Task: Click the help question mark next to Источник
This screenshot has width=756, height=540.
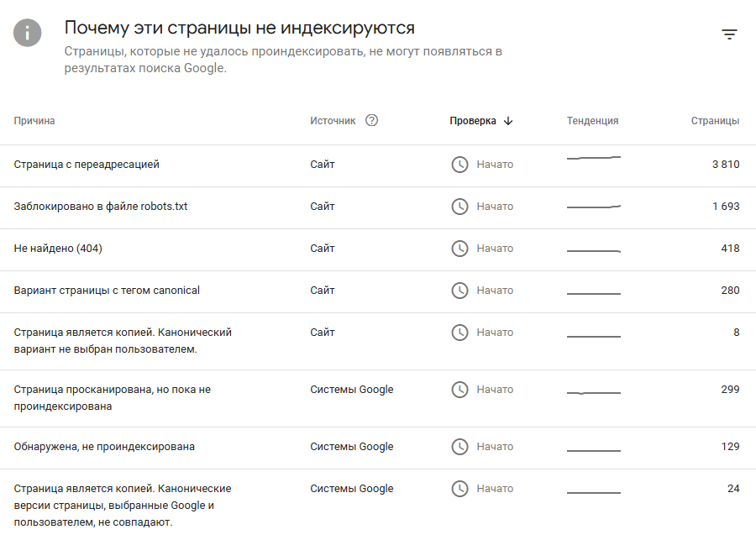Action: [372, 120]
